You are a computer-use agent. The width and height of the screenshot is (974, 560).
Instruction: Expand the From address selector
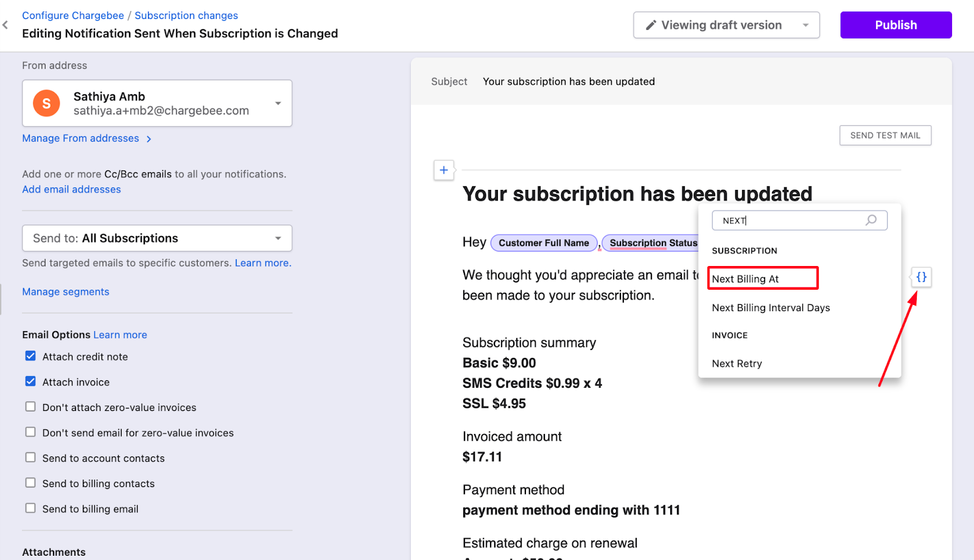(278, 103)
